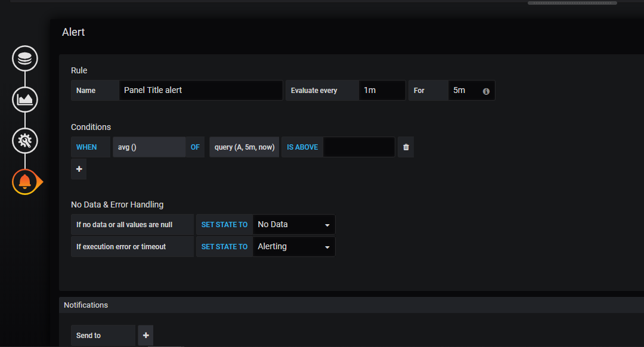Screen dimensions: 644x347
Task: Click the WHEN condition operator
Action: pos(86,147)
